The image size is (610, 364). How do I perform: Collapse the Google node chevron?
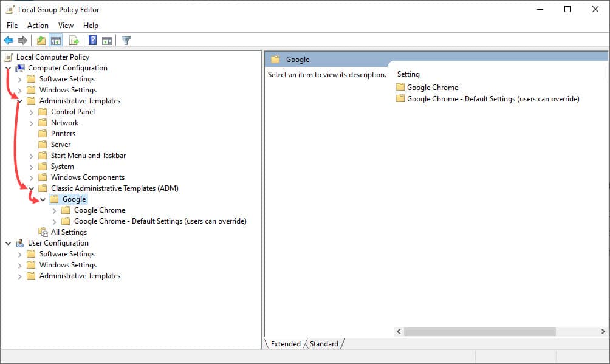pyautogui.click(x=43, y=200)
